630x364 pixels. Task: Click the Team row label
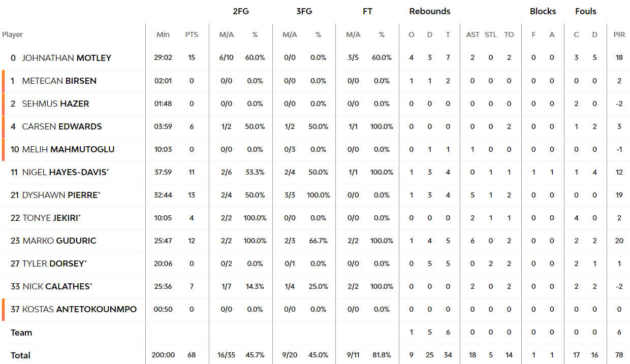coord(21,333)
